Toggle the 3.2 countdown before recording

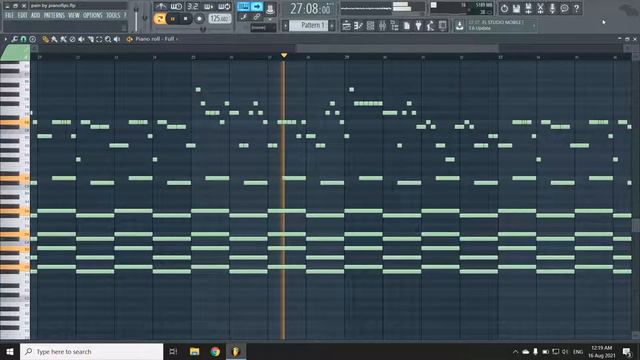(192, 7)
